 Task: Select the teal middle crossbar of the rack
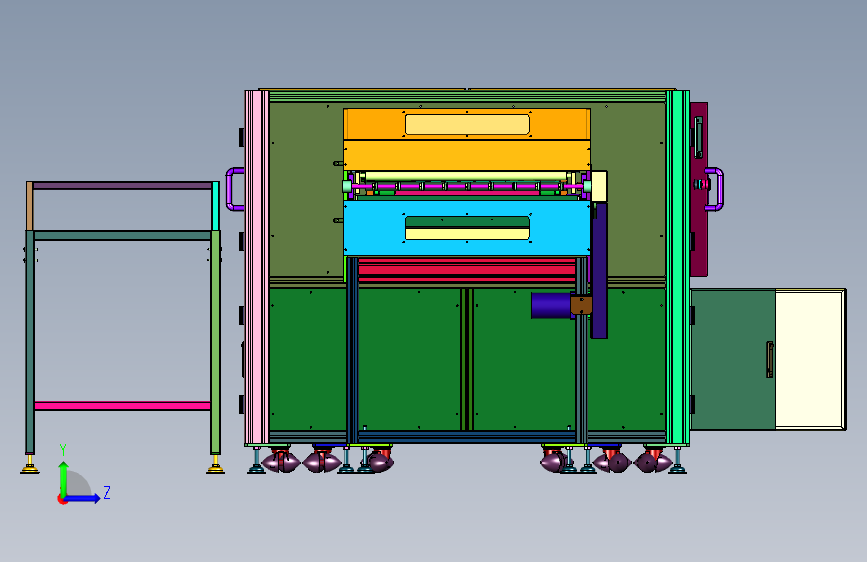tap(122, 236)
